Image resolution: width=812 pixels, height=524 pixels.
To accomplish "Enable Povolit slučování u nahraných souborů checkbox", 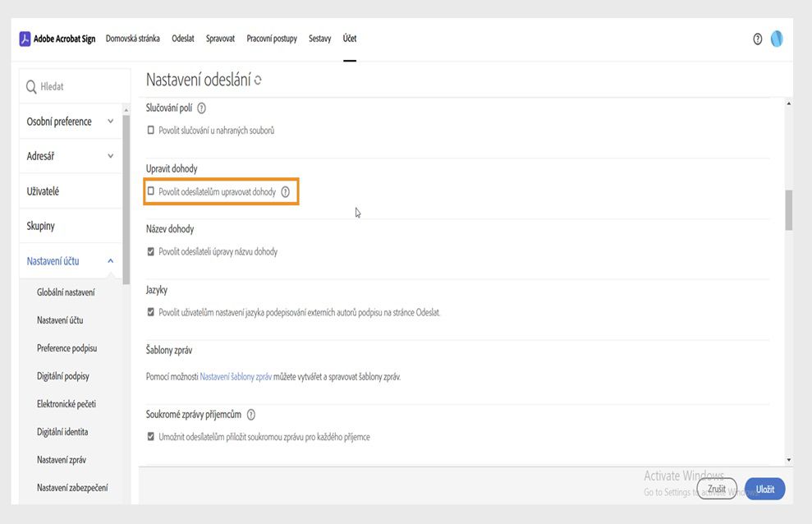I will pos(151,130).
